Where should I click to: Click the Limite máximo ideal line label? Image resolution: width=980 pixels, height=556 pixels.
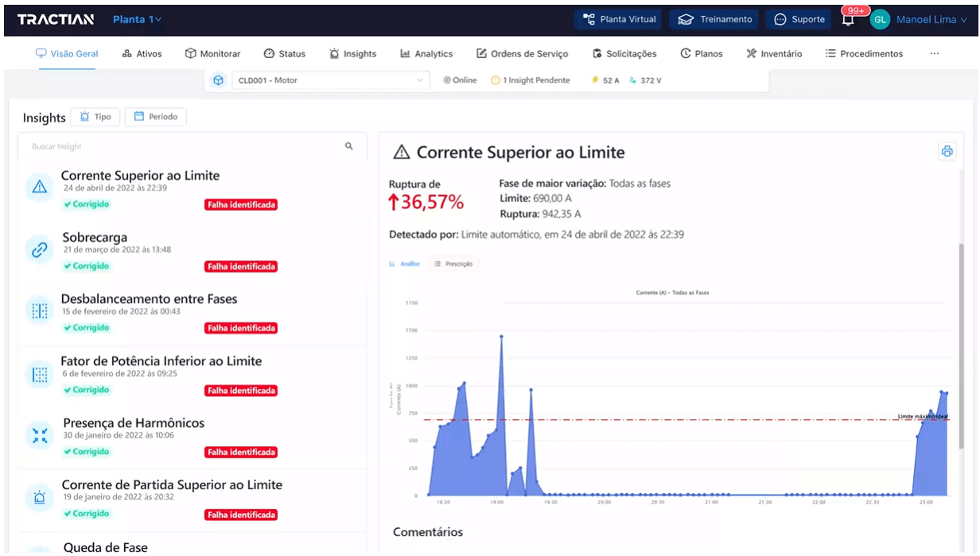923,416
